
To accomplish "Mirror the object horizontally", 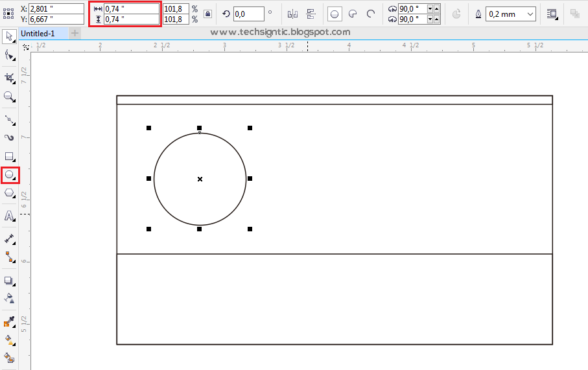I will 292,14.
